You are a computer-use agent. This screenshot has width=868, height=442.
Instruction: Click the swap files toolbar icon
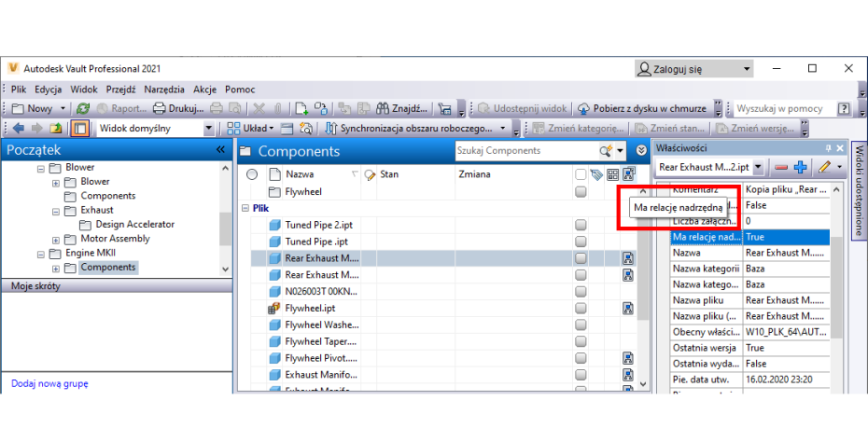tap(320, 108)
